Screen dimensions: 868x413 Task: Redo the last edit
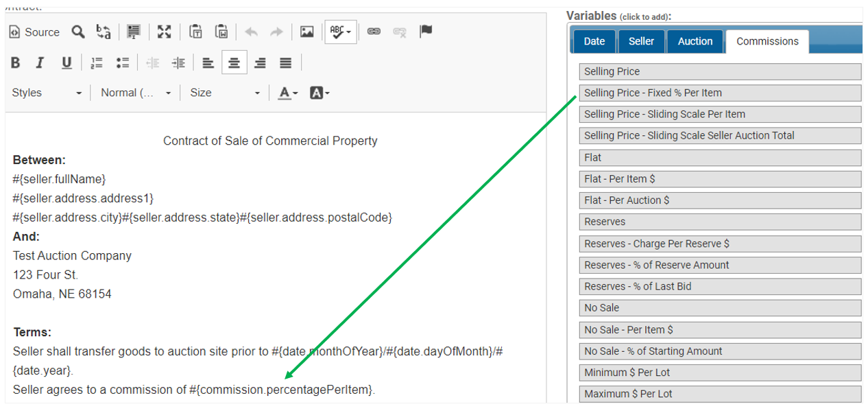click(276, 32)
